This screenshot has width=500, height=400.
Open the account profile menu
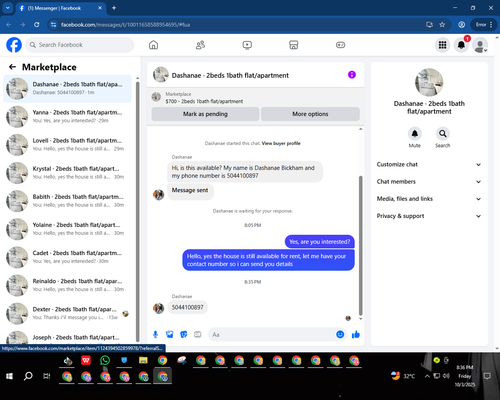480,45
